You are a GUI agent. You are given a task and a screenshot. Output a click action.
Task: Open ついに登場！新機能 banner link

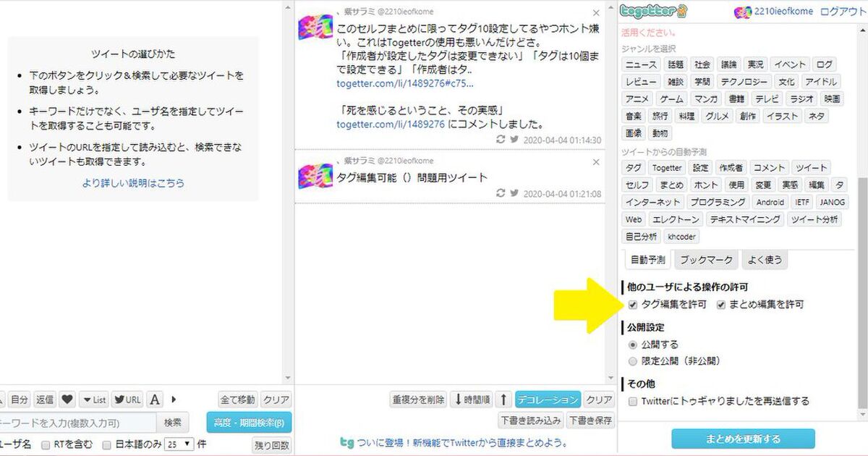tap(463, 442)
